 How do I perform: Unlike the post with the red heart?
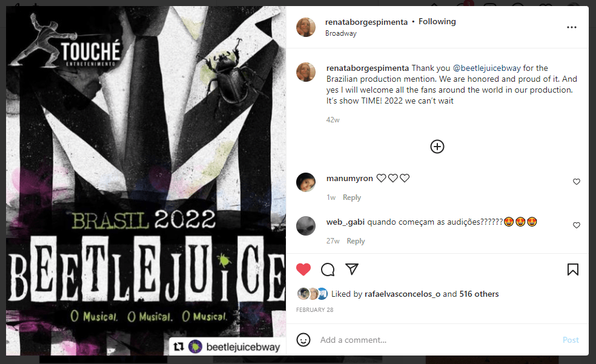(303, 270)
